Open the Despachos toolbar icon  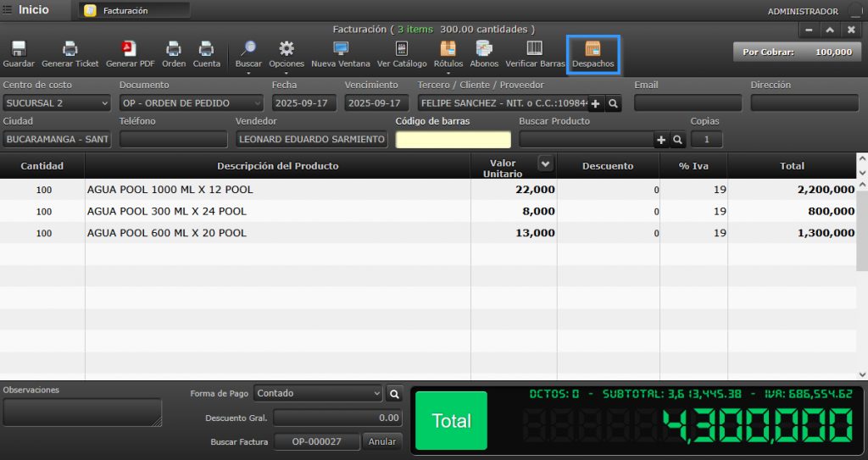593,49
